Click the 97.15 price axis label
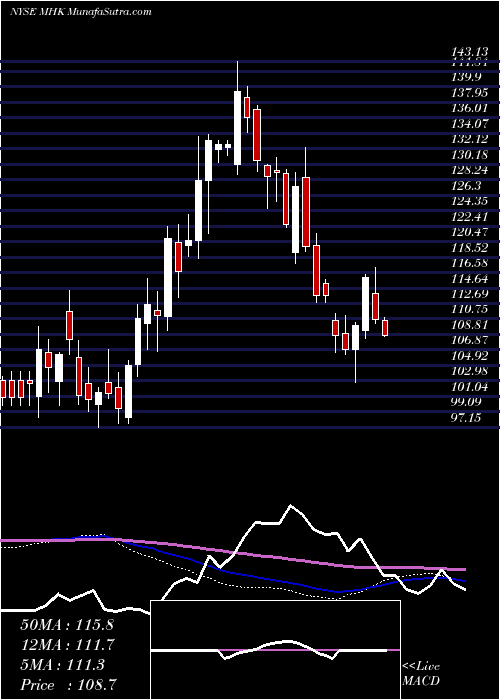The width and height of the screenshot is (500, 700). pyautogui.click(x=466, y=418)
